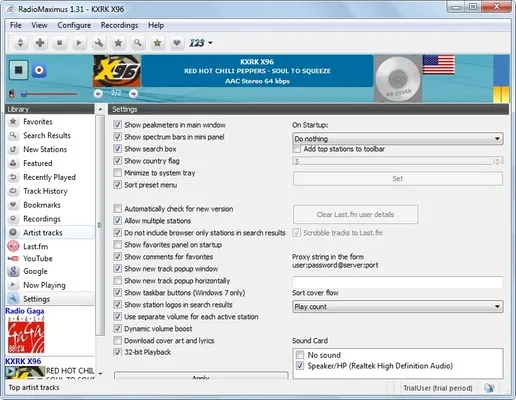Open the On Startup dropdown
This screenshot has height=400, width=516.
(398, 139)
